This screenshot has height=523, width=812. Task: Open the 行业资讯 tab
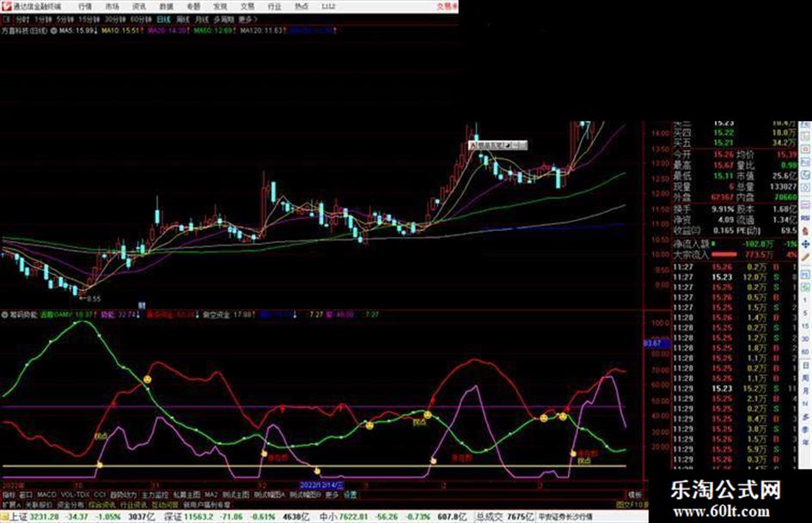[x=133, y=504]
